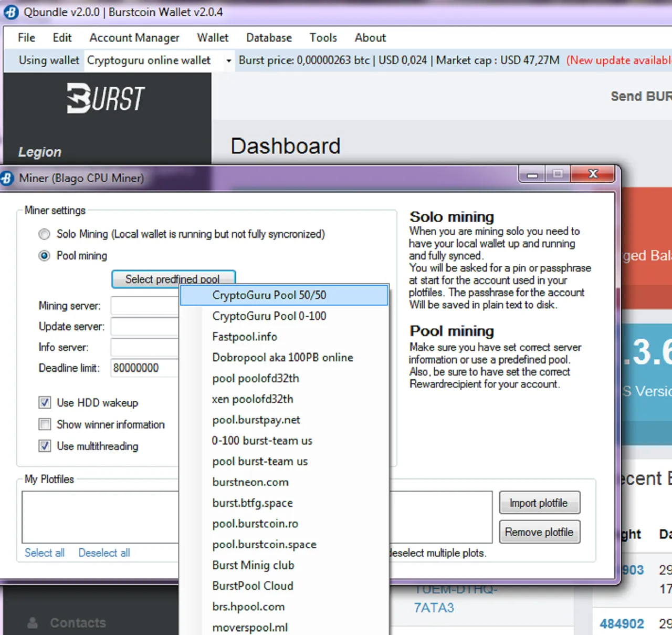Select burstneon.com pool
This screenshot has height=635, width=672.
pyautogui.click(x=284, y=482)
